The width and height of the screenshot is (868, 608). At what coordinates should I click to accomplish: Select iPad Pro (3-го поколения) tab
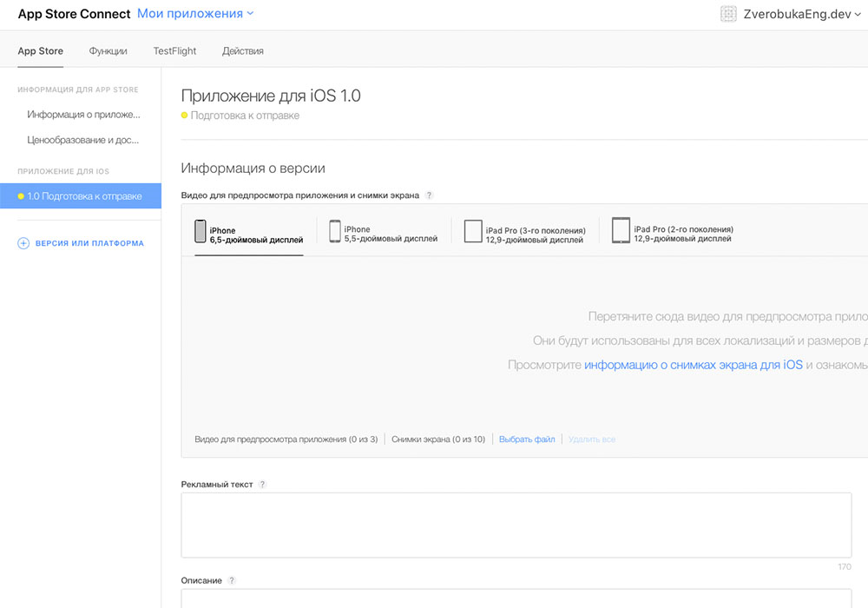click(x=525, y=231)
